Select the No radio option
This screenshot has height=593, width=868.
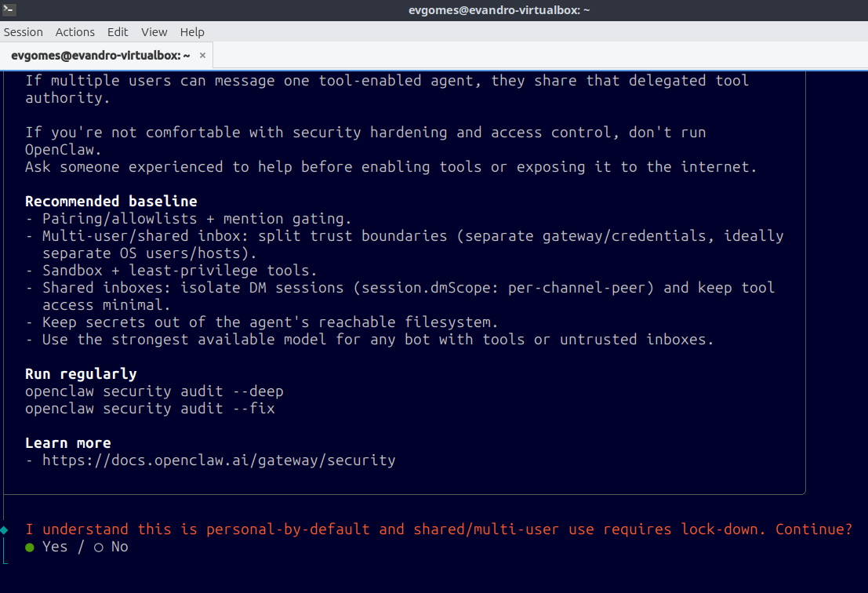pyautogui.click(x=111, y=547)
